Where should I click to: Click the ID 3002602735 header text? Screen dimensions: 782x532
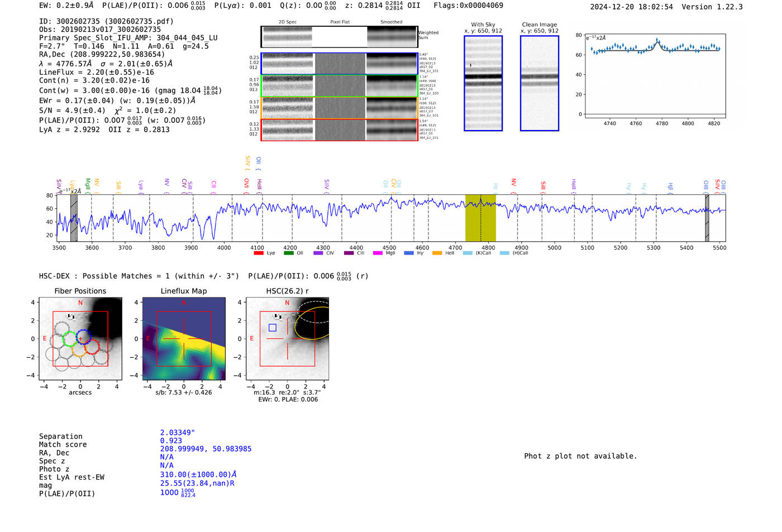(106, 21)
